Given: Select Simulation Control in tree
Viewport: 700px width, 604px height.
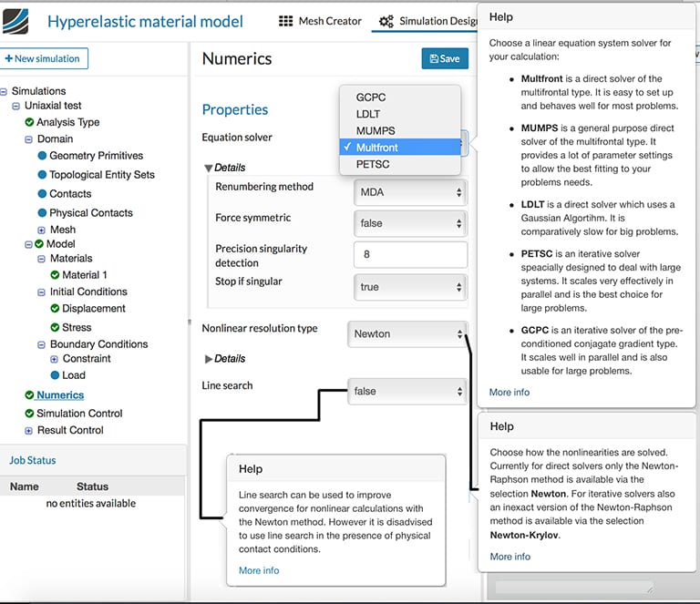Looking at the screenshot, I should pyautogui.click(x=79, y=414).
